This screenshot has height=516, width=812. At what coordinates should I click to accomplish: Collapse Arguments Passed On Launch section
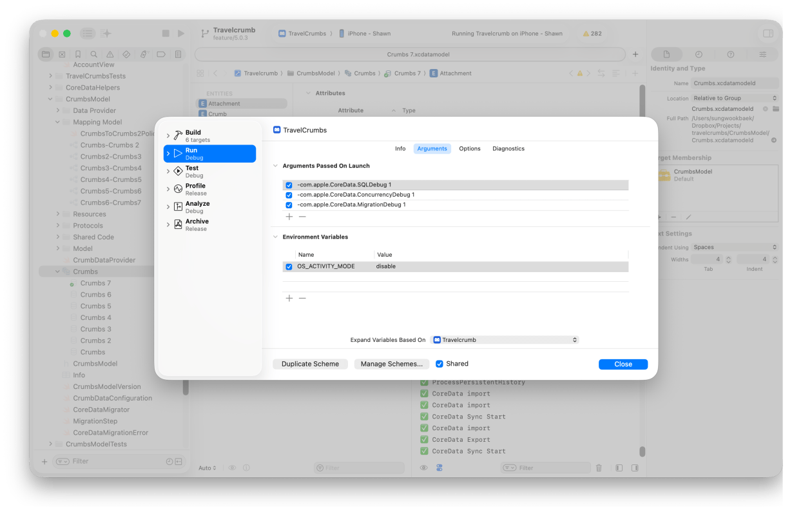275,166
